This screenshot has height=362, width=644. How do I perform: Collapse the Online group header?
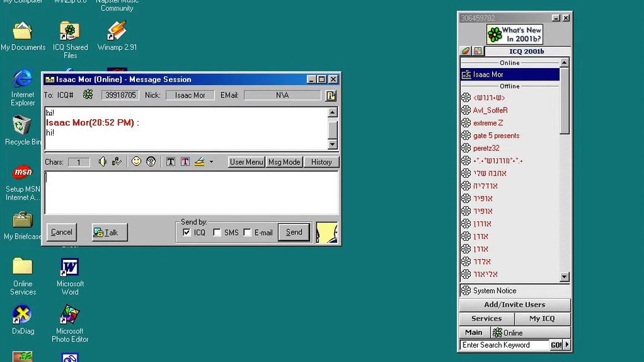point(510,63)
